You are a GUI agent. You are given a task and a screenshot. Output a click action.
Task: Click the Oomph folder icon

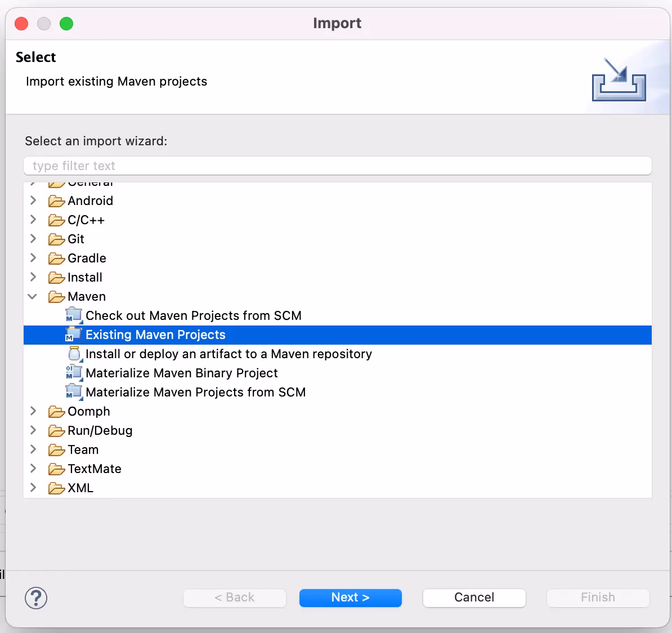coord(57,411)
